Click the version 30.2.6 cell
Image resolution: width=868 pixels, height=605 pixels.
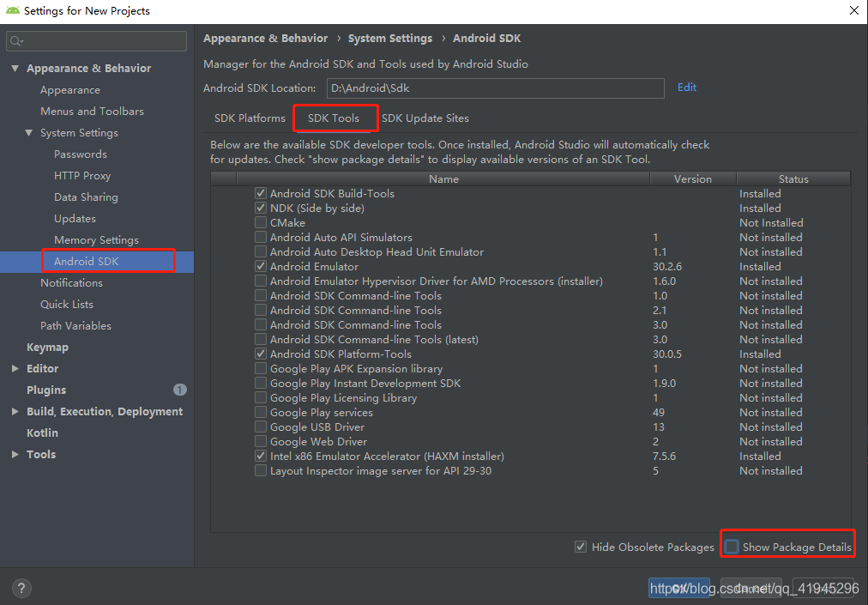(x=667, y=267)
